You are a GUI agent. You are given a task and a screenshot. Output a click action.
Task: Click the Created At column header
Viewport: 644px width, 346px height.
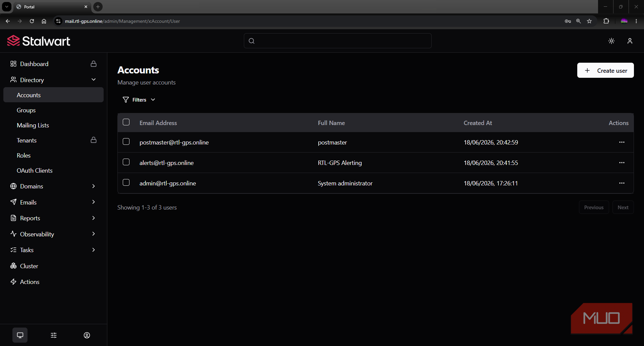pos(478,123)
